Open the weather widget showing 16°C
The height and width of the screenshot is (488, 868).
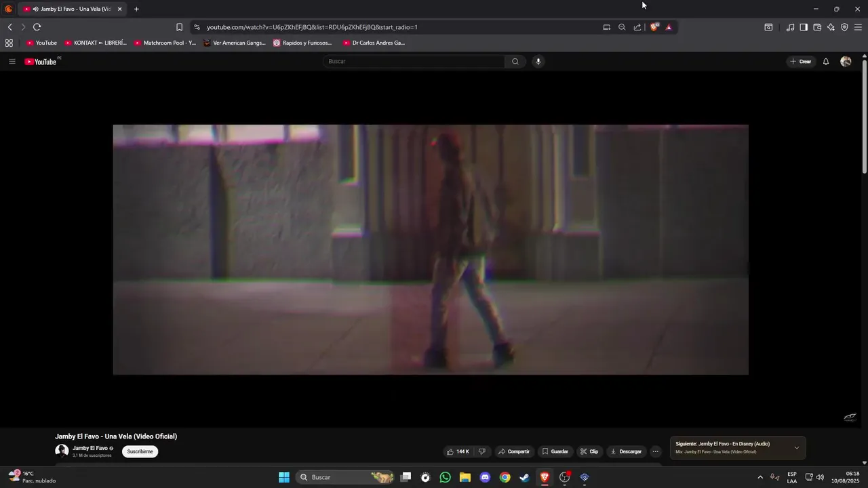coord(31,477)
